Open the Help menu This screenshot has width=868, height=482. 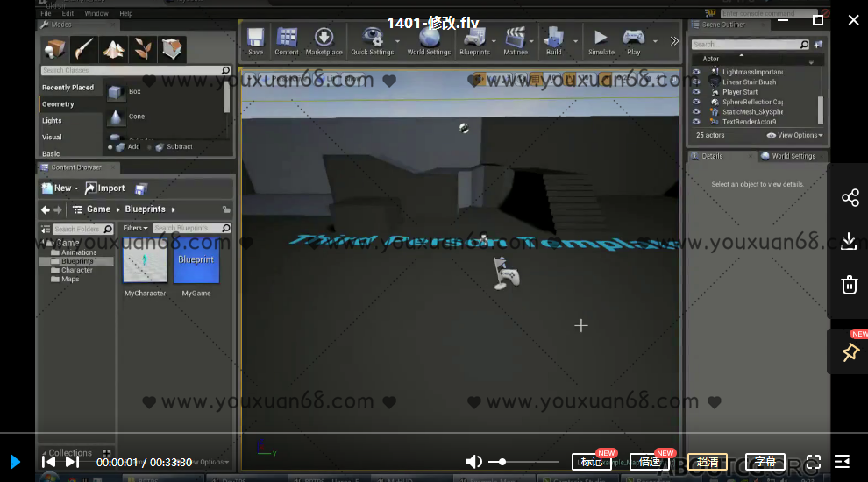pyautogui.click(x=126, y=13)
